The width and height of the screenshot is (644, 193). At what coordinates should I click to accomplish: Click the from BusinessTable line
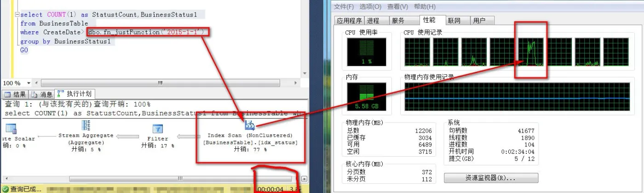54,23
